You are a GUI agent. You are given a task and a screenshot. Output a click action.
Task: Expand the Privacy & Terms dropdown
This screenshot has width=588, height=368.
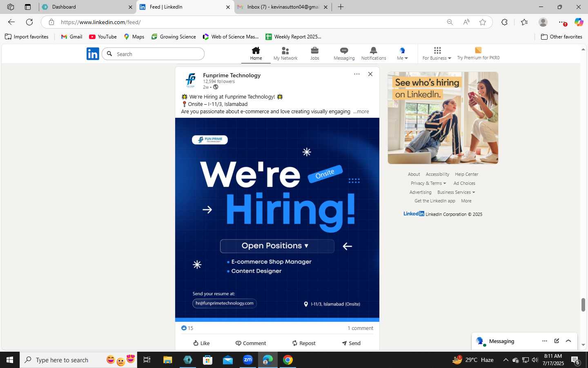428,183
